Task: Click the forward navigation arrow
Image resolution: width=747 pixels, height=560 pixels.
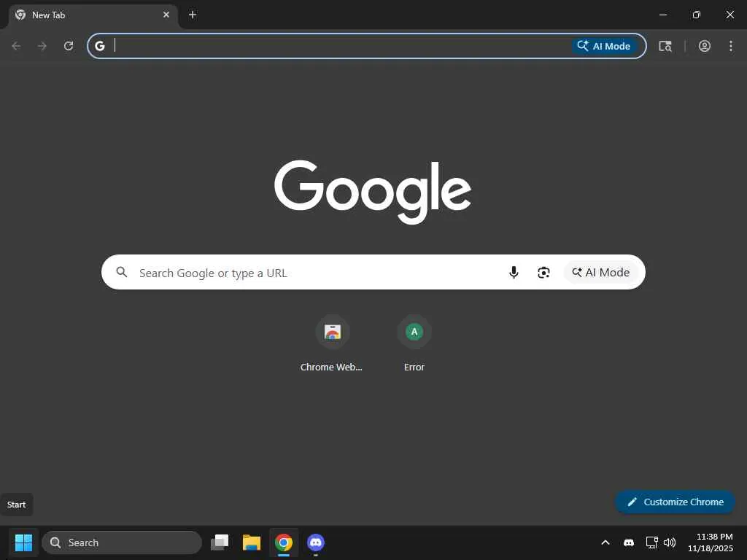Action: click(x=42, y=46)
